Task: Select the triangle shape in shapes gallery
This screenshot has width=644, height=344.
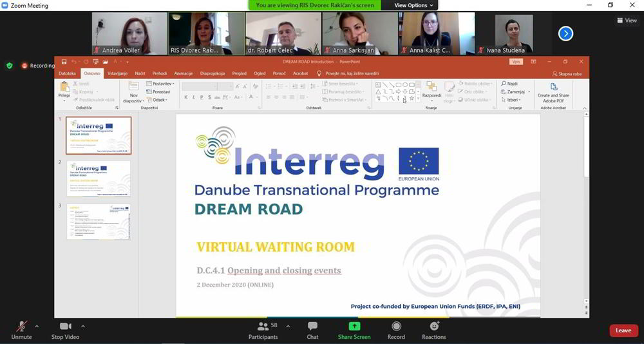Action: click(x=378, y=91)
